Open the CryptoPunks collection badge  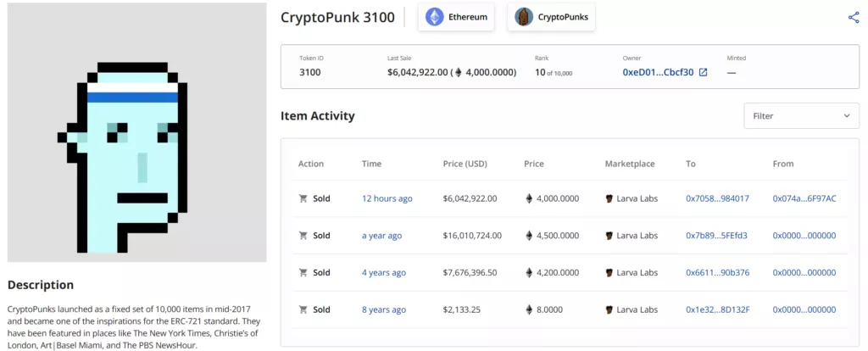point(551,17)
